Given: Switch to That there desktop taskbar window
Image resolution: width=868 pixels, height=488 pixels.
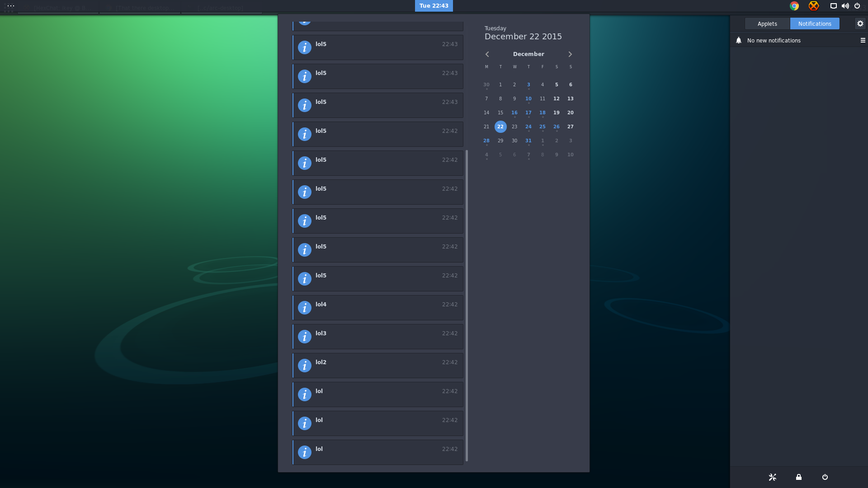Looking at the screenshot, I should (140, 8).
